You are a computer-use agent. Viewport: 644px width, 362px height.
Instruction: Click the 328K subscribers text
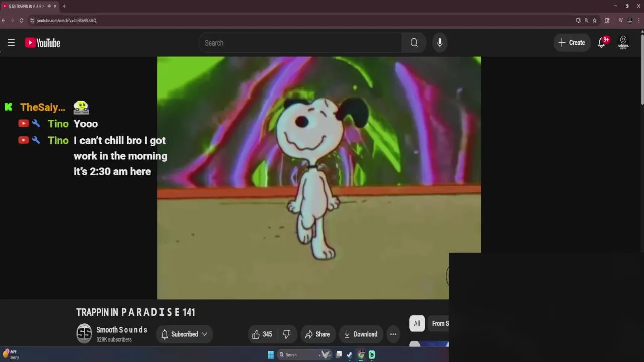tap(114, 340)
